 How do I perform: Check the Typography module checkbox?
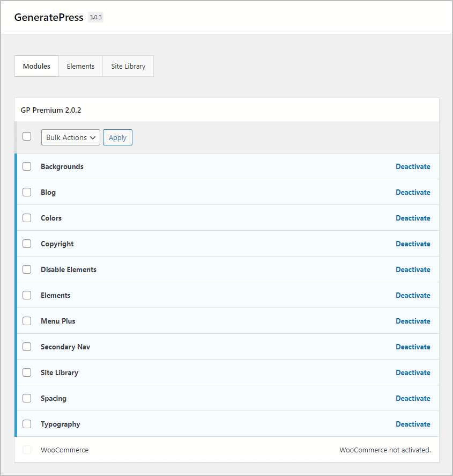27,424
